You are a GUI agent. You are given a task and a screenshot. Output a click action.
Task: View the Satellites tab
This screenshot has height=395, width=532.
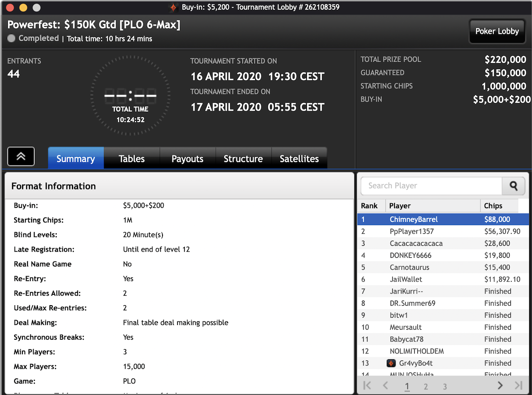tap(299, 158)
